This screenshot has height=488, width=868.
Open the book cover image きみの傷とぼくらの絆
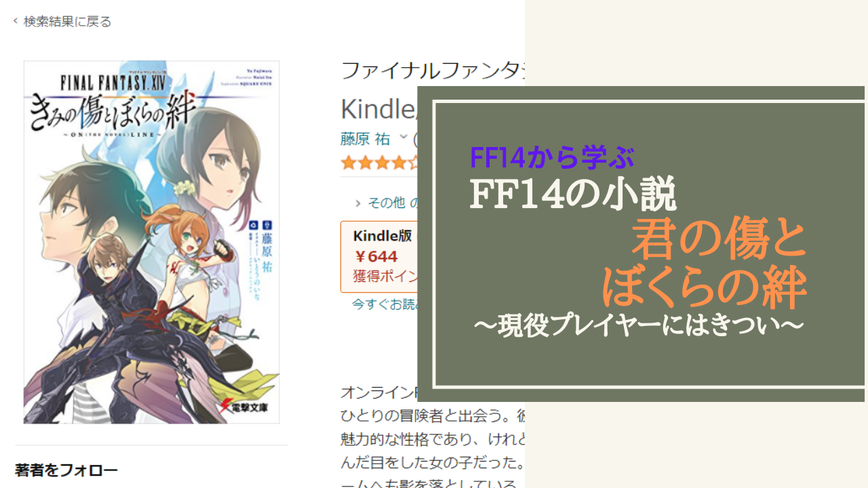pyautogui.click(x=151, y=242)
